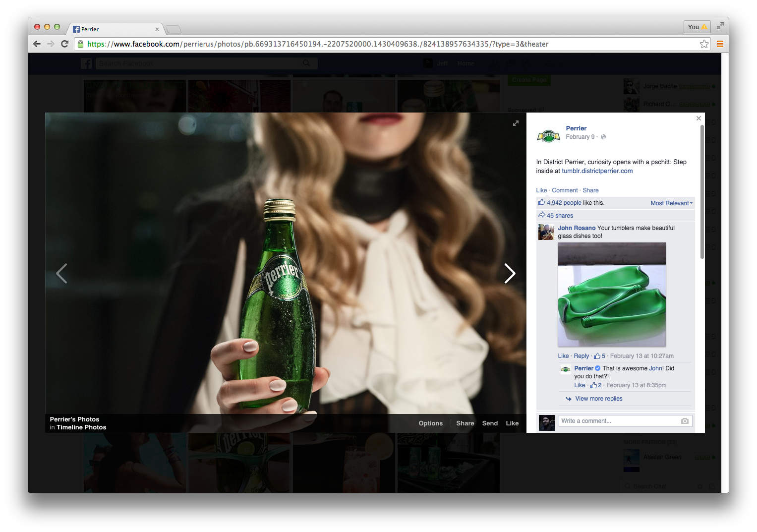
Task: Open the tumblr.districtperrier.com link
Action: (597, 171)
